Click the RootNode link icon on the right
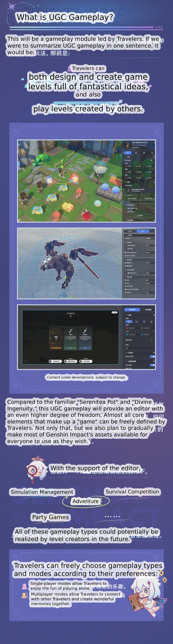 click(x=154, y=208)
